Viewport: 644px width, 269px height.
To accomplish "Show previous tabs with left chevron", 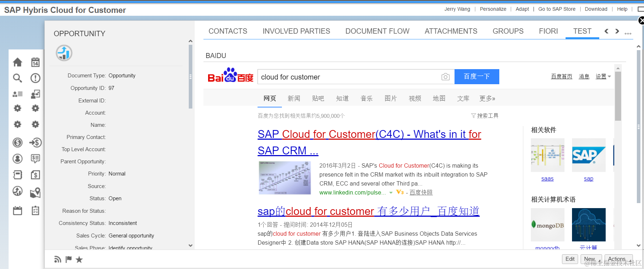I will tap(606, 31).
